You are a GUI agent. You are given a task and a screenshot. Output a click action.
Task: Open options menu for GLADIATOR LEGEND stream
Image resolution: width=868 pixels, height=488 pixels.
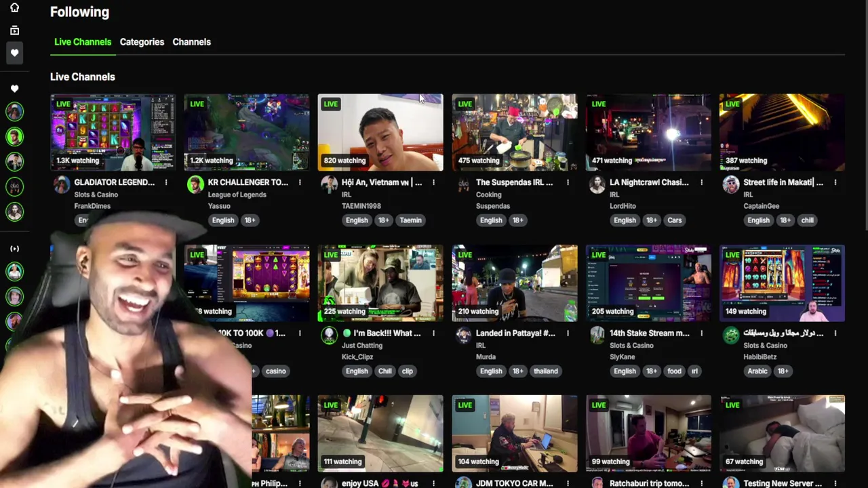tap(166, 182)
